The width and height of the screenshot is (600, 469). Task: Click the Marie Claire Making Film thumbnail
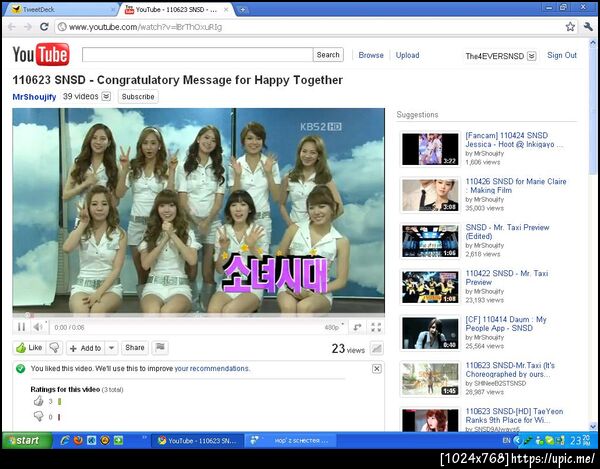point(430,195)
